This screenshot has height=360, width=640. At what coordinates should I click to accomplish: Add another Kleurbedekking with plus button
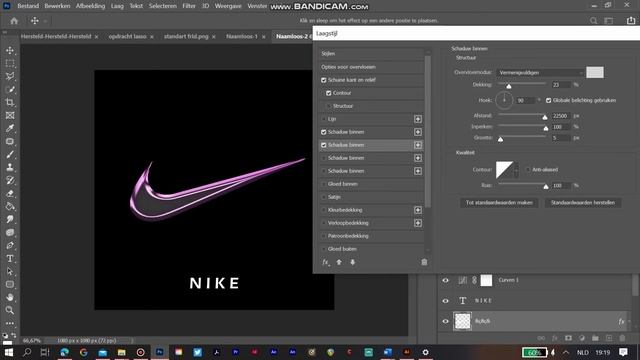[x=418, y=210]
